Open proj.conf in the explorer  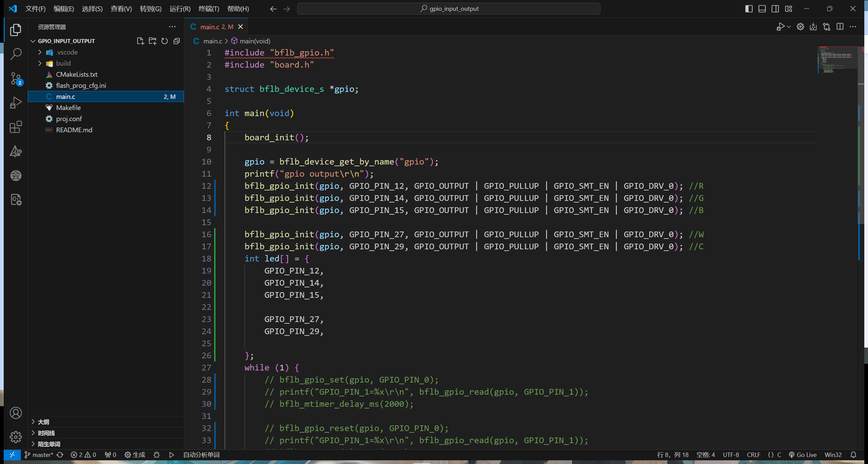[69, 119]
